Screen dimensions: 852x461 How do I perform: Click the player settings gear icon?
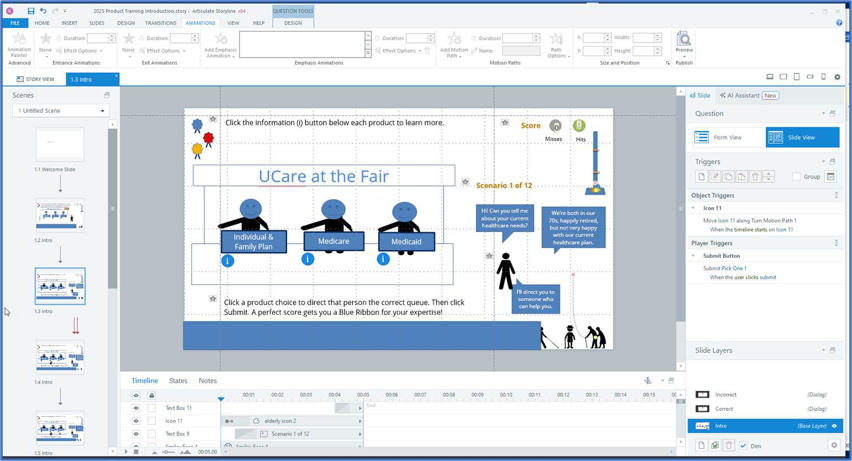837,77
